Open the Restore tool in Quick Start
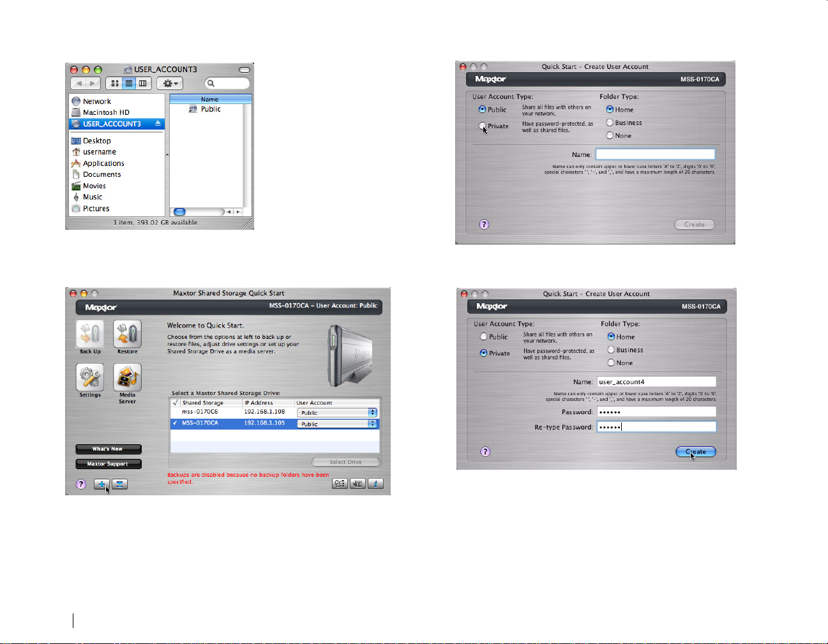 127,334
